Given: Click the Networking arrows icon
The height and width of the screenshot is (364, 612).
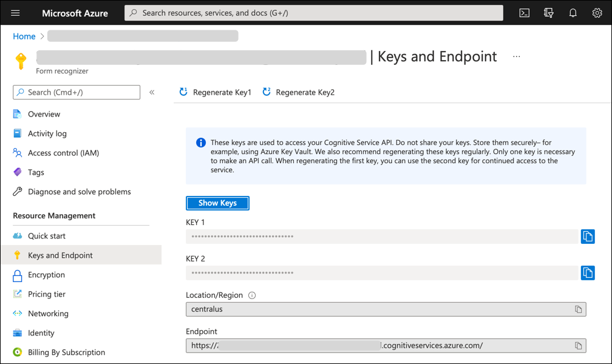Looking at the screenshot, I should pos(17,313).
